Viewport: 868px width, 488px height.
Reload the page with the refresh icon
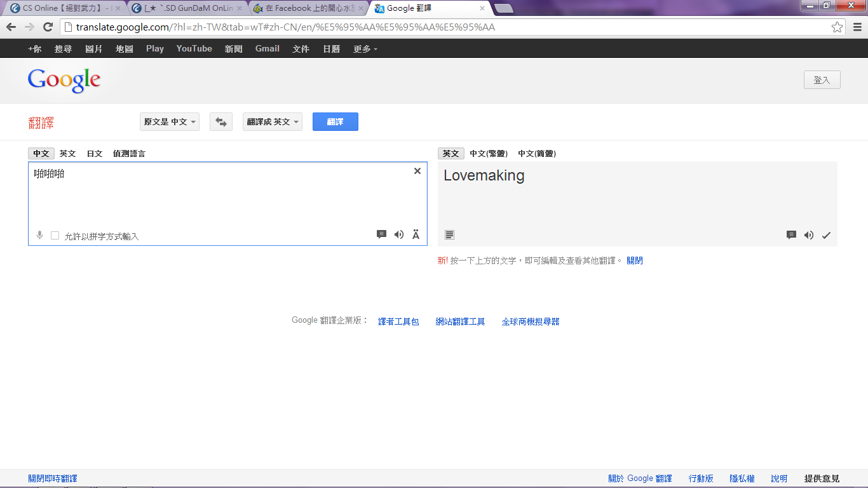(x=48, y=27)
